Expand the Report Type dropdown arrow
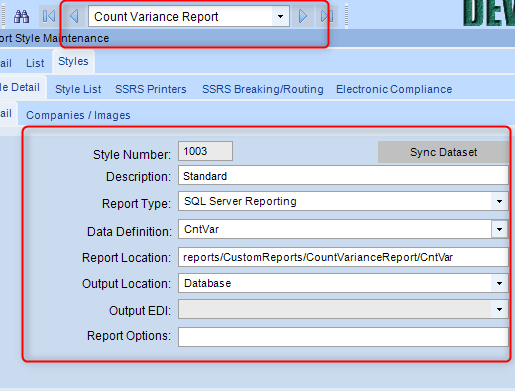The image size is (515, 391). click(x=499, y=201)
